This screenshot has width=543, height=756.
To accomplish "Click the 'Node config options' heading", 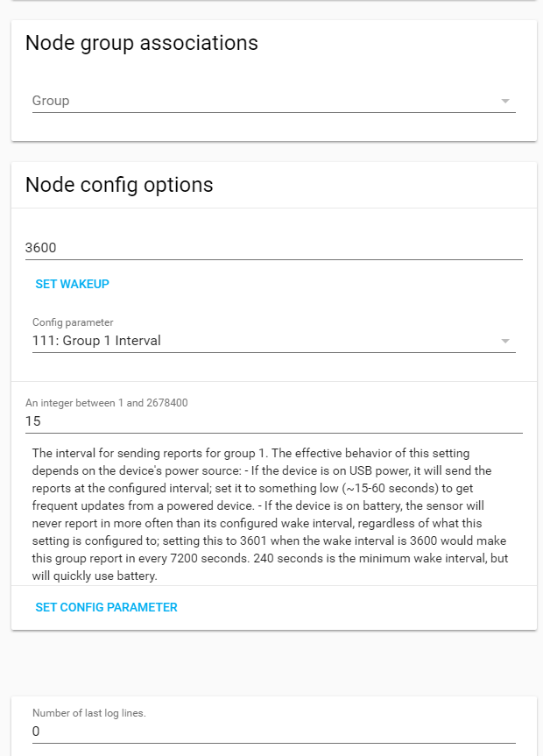I will point(119,185).
